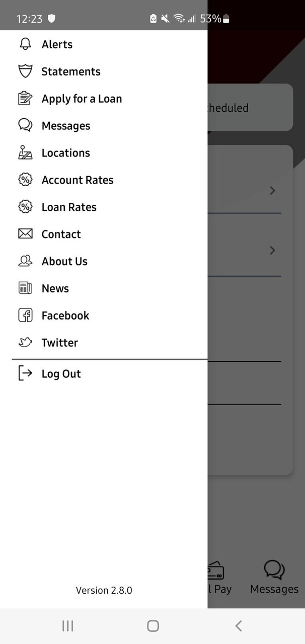305x644 pixels.
Task: Open Messages from the bottom navigation bar
Action: tap(274, 577)
